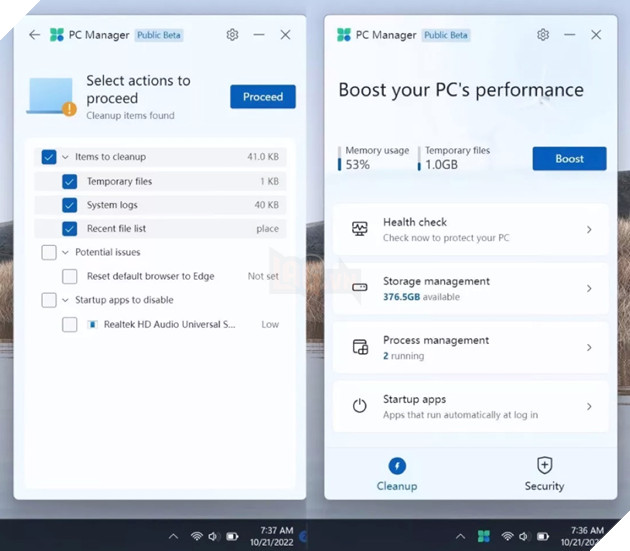Image resolution: width=630 pixels, height=551 pixels.
Task: Click the 41.0 KB cleanup size value
Action: click(x=263, y=157)
